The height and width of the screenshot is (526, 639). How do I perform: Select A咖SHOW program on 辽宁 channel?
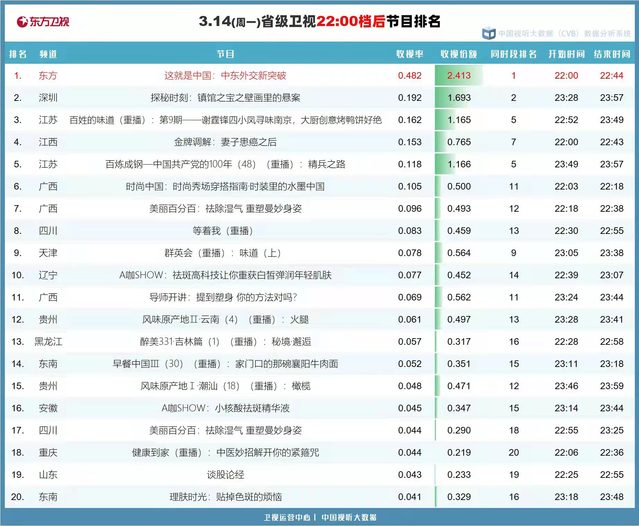pos(225,275)
